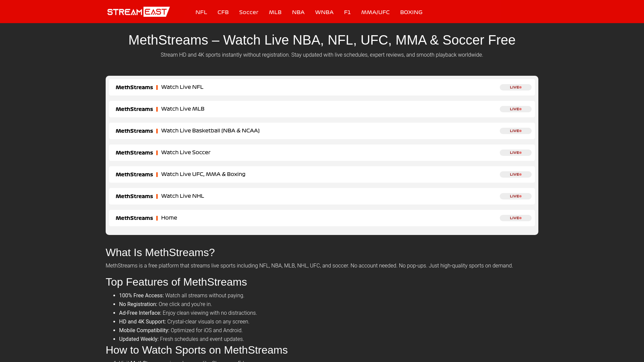Click the '100% Free Access' bullet
The image size is (644, 362).
(181, 296)
